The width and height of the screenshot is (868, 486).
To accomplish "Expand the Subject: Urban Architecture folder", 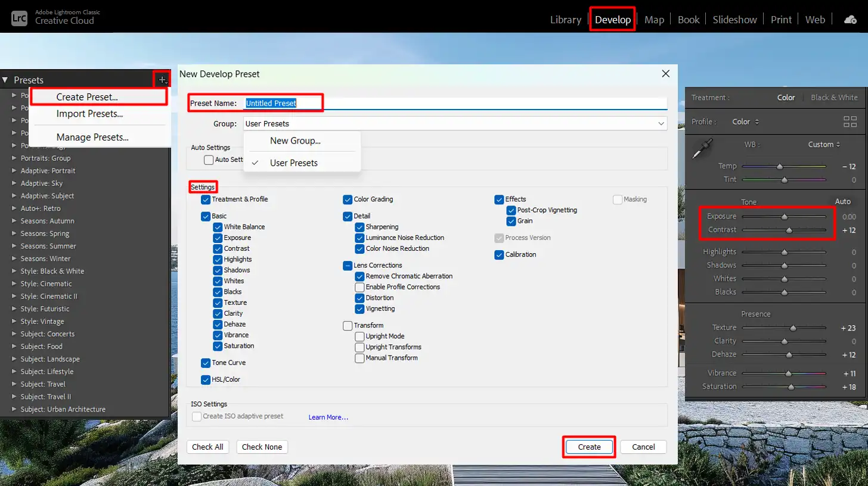I will [x=14, y=409].
